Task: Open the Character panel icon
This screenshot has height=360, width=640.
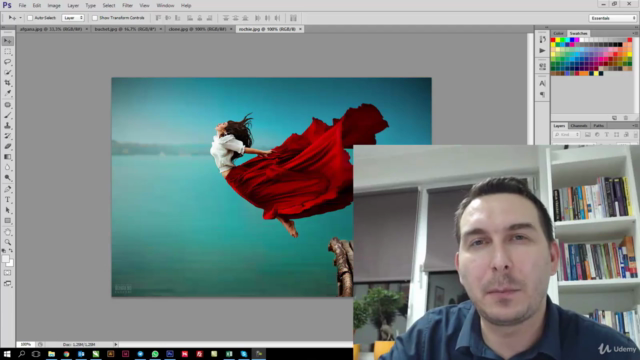Action: tap(542, 83)
